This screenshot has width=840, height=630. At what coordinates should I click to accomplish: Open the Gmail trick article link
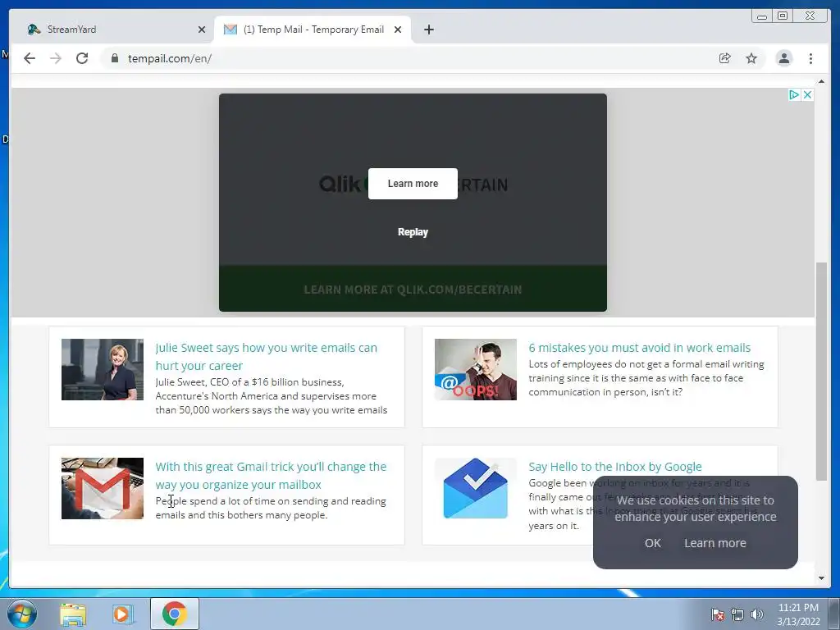(271, 475)
